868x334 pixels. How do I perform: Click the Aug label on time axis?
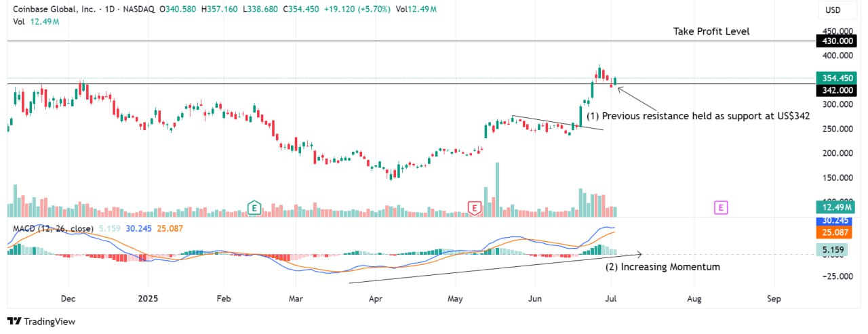point(694,298)
